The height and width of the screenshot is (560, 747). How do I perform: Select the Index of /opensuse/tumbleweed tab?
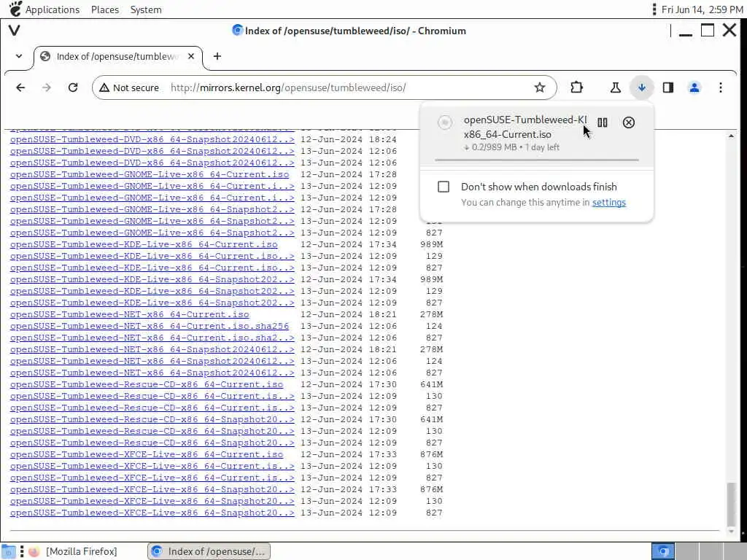pos(118,57)
